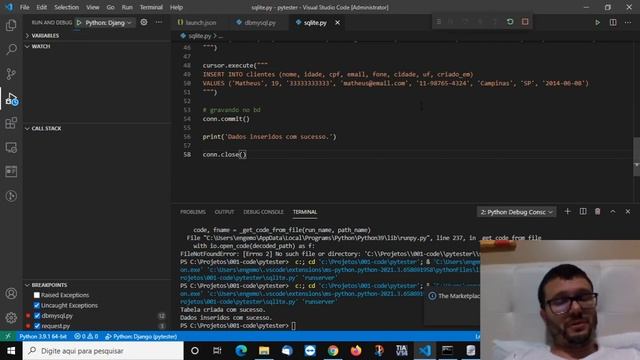Open the Run menu
640x360 pixels.
(127, 7)
